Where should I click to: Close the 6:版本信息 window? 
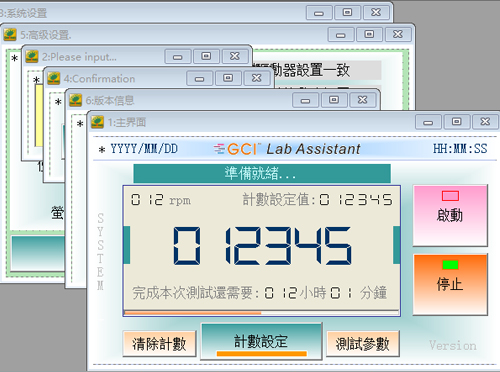click(x=363, y=100)
